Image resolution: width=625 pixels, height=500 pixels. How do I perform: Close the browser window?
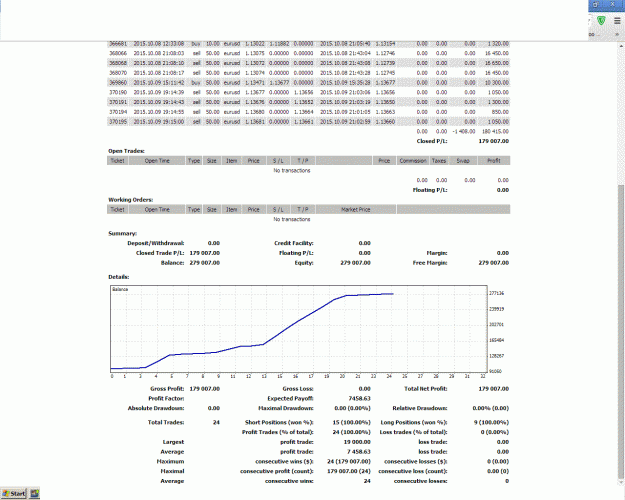[614, 5]
